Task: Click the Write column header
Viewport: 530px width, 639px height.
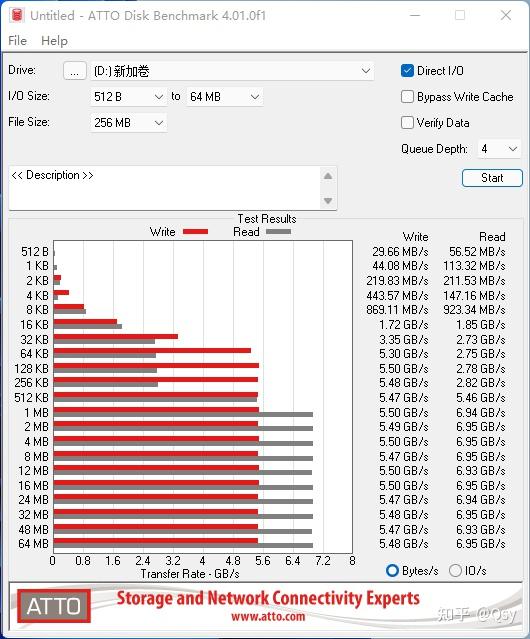Action: coord(416,237)
